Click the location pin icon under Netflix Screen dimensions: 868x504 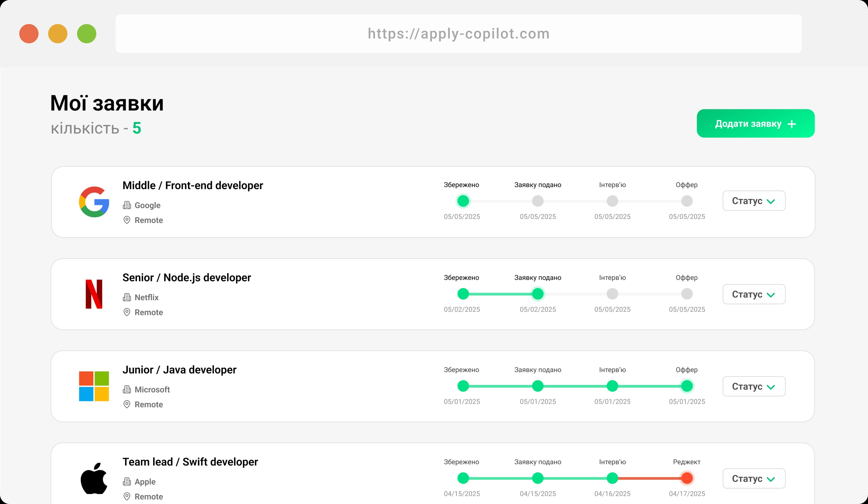pos(127,312)
